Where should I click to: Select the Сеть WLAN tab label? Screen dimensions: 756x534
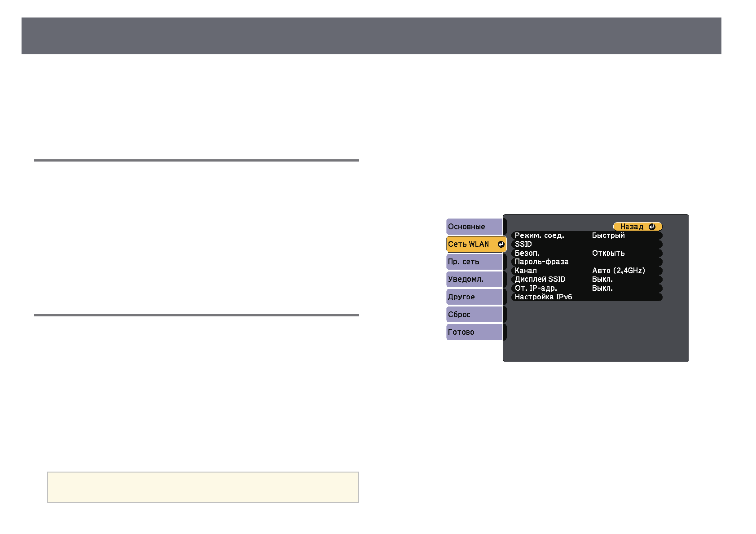point(469,245)
